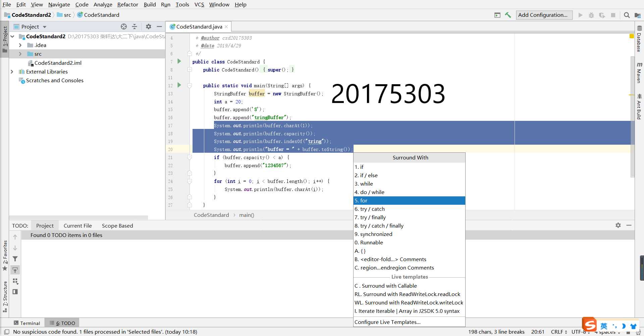Fold the for loop at line 24
644x336 pixels.
click(x=190, y=181)
